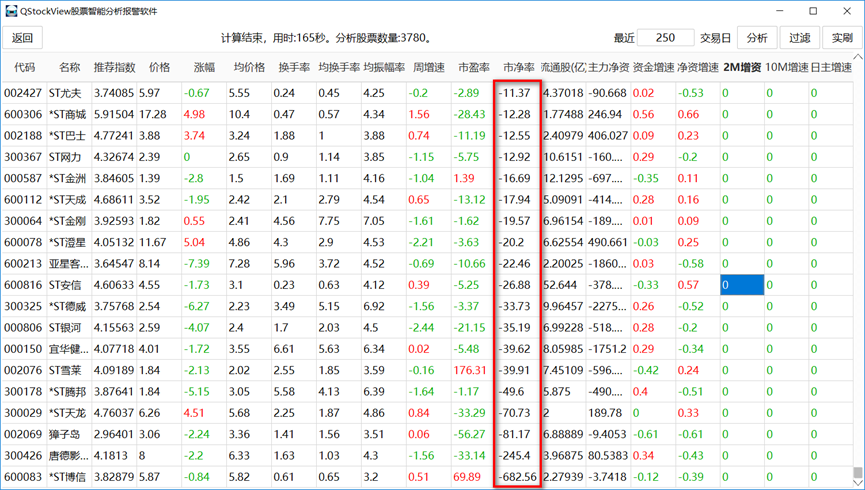Sort by 市净率 column header
The width and height of the screenshot is (865, 490).
pyautogui.click(x=519, y=67)
